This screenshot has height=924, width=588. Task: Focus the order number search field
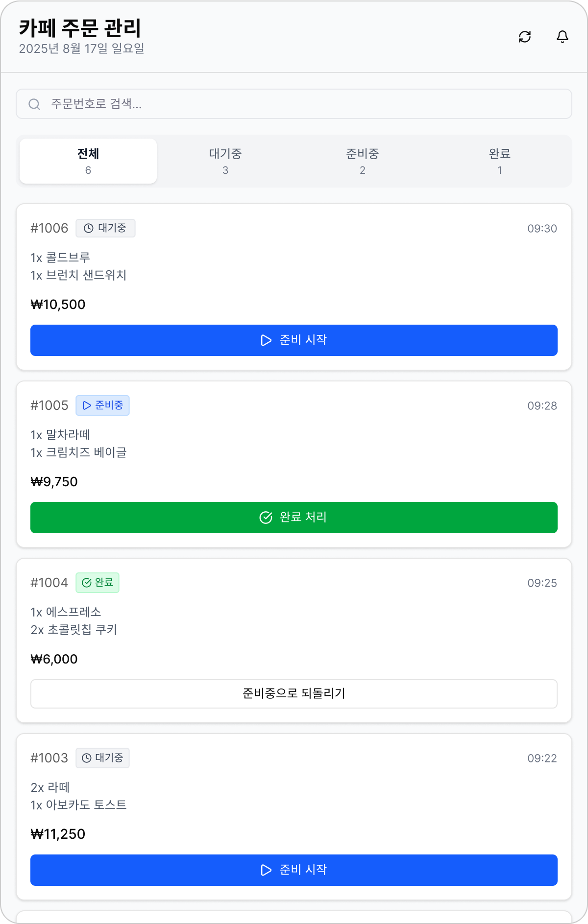(304, 104)
